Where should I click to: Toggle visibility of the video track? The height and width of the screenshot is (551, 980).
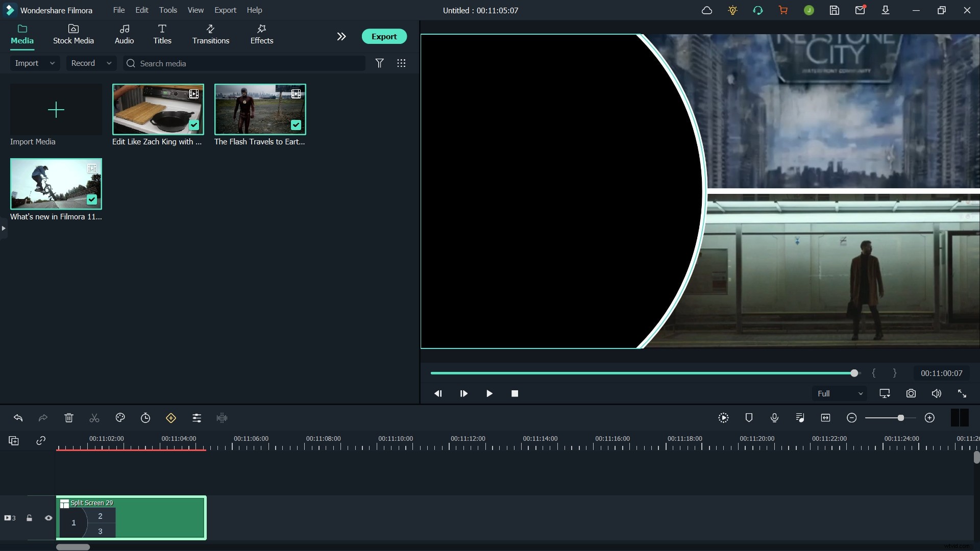pyautogui.click(x=47, y=517)
